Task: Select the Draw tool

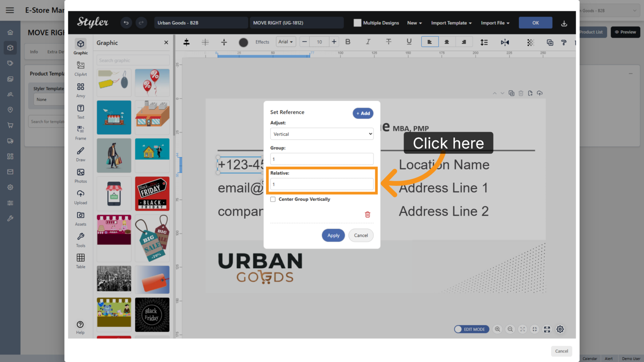Action: tap(80, 154)
